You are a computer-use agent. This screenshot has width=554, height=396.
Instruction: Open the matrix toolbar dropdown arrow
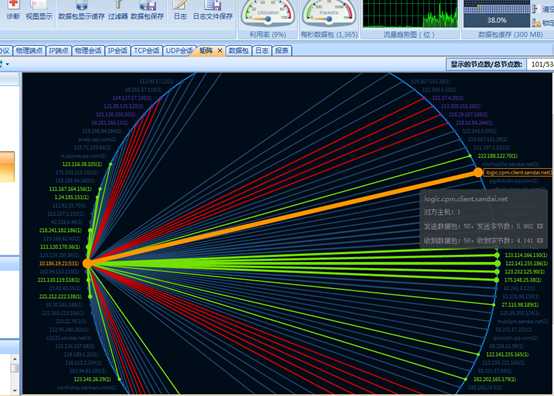7,64
